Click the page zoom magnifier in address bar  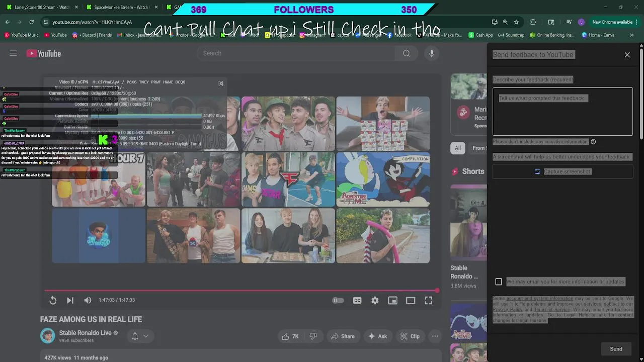pos(505,22)
